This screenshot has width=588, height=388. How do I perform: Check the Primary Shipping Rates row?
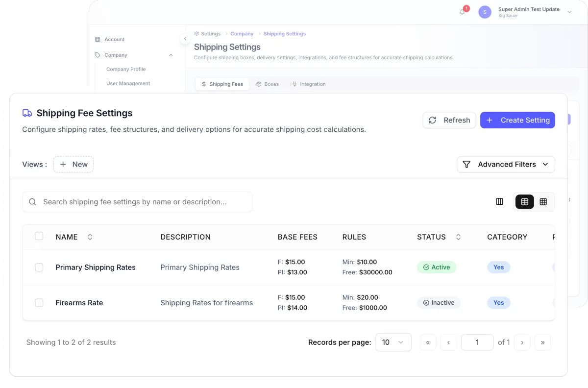(x=39, y=267)
